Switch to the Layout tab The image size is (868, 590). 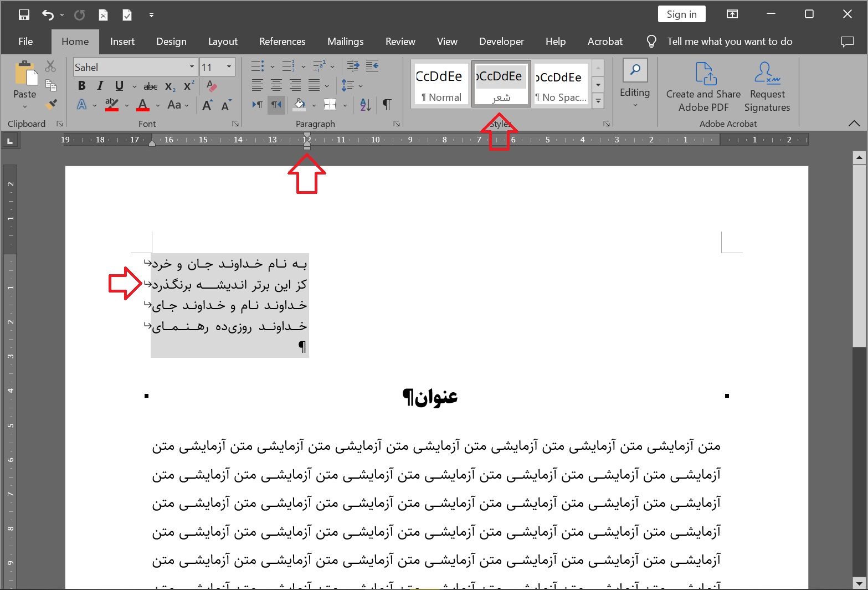coord(223,42)
